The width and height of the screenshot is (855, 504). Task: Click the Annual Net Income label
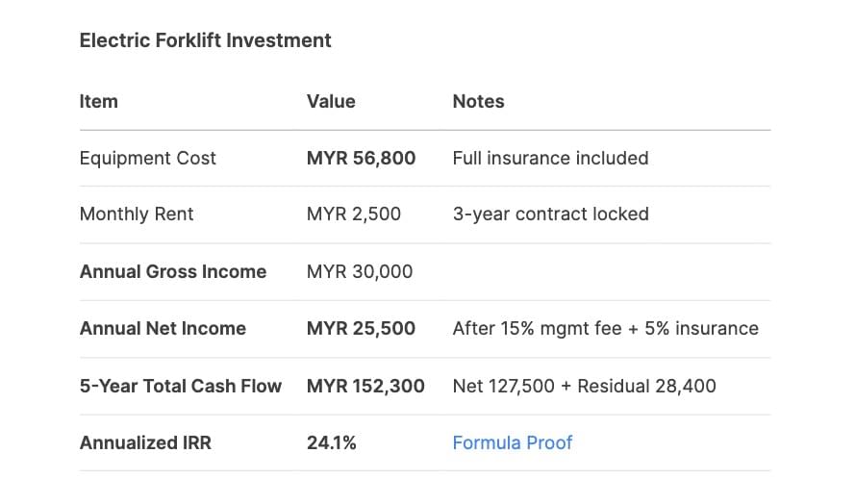coord(163,328)
